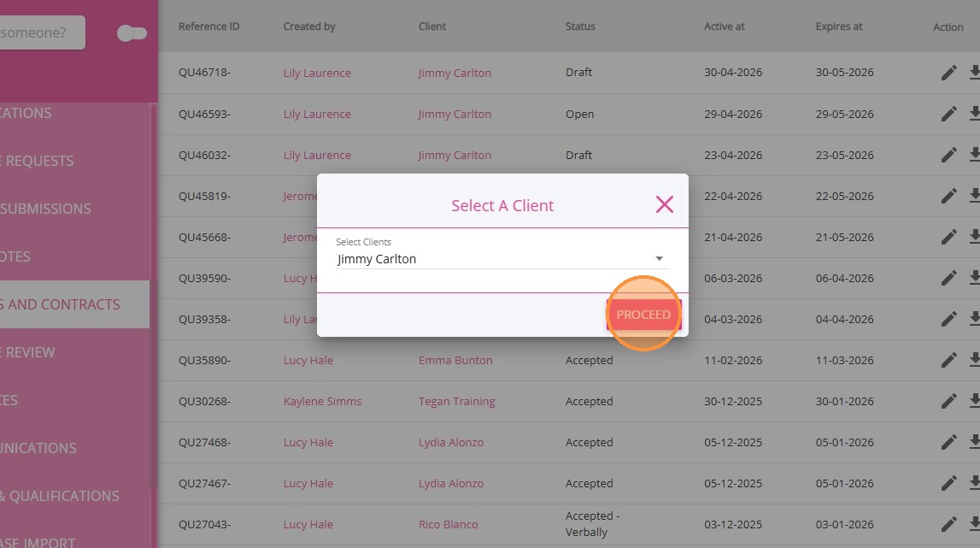This screenshot has width=980, height=548.
Task: Click download icon for quote QU39590
Action: 975,278
